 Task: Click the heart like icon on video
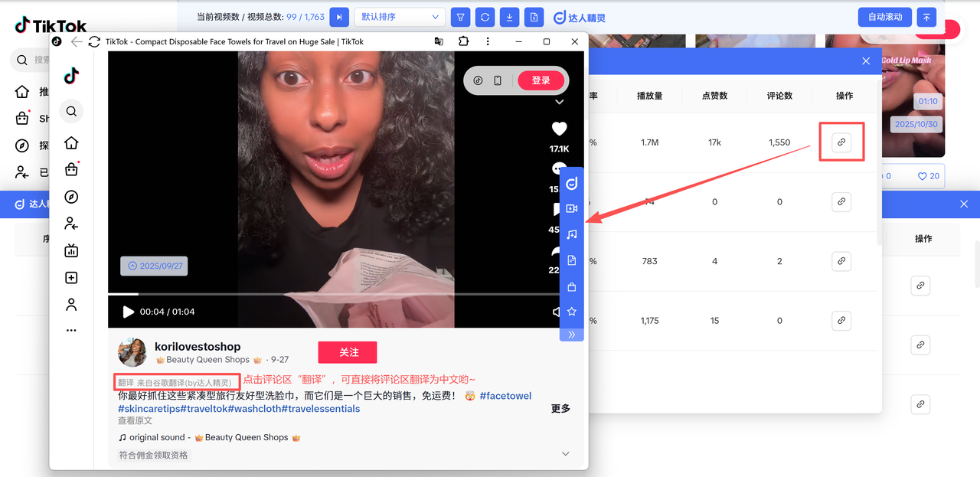(x=559, y=129)
